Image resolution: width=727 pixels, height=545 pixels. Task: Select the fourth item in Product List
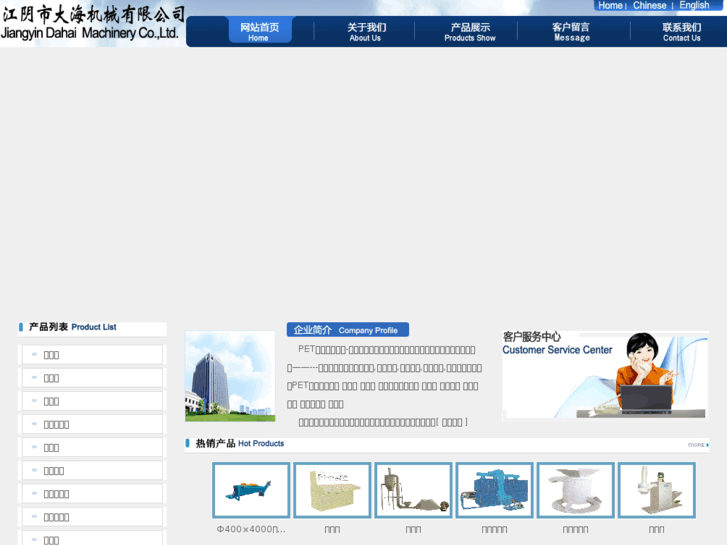click(x=92, y=424)
